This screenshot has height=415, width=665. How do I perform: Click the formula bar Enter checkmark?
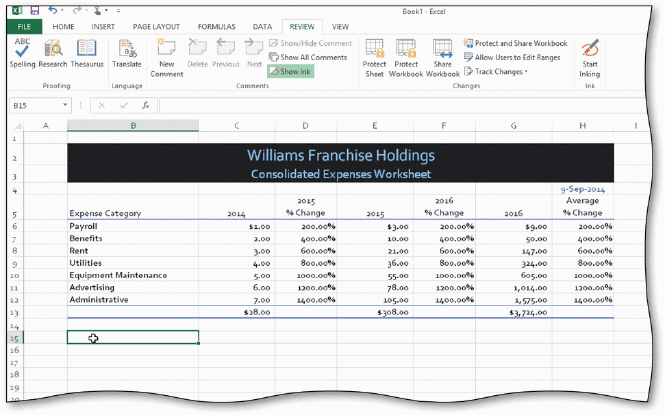tap(123, 105)
